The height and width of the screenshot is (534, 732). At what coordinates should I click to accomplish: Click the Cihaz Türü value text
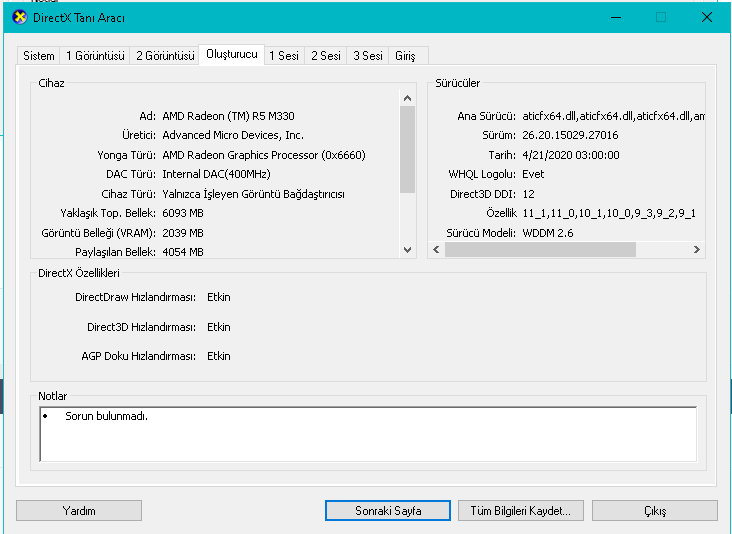click(253, 194)
